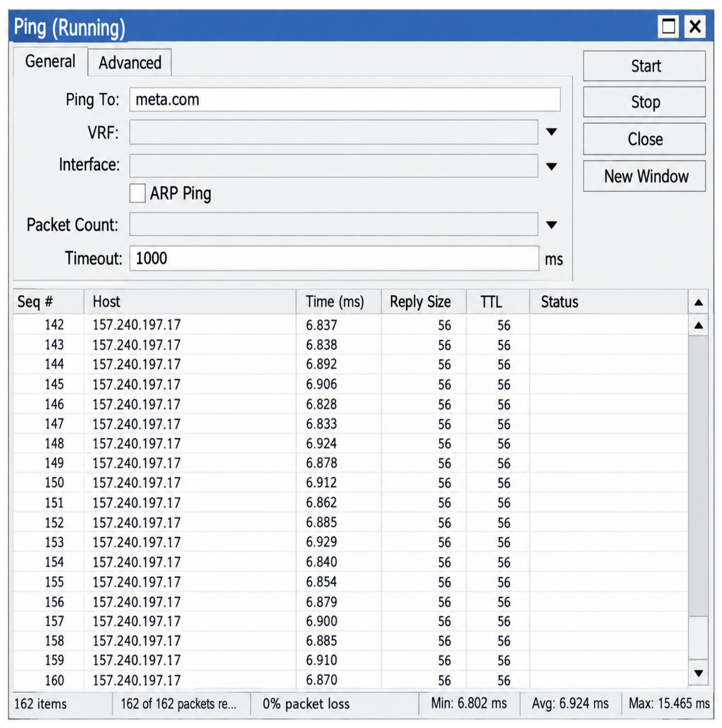Select time value 6.906 in row 145
Image resolution: width=722 pixels, height=728 pixels.
point(321,384)
